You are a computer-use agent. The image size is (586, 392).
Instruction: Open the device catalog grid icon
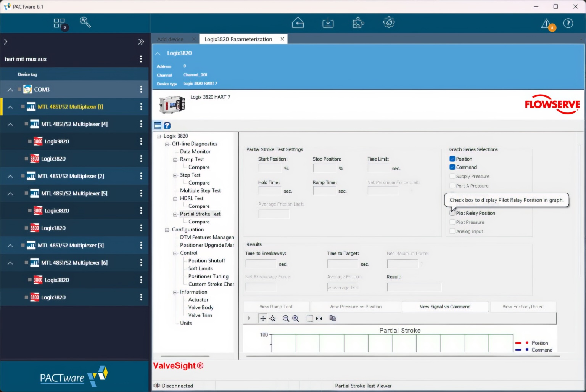point(60,23)
